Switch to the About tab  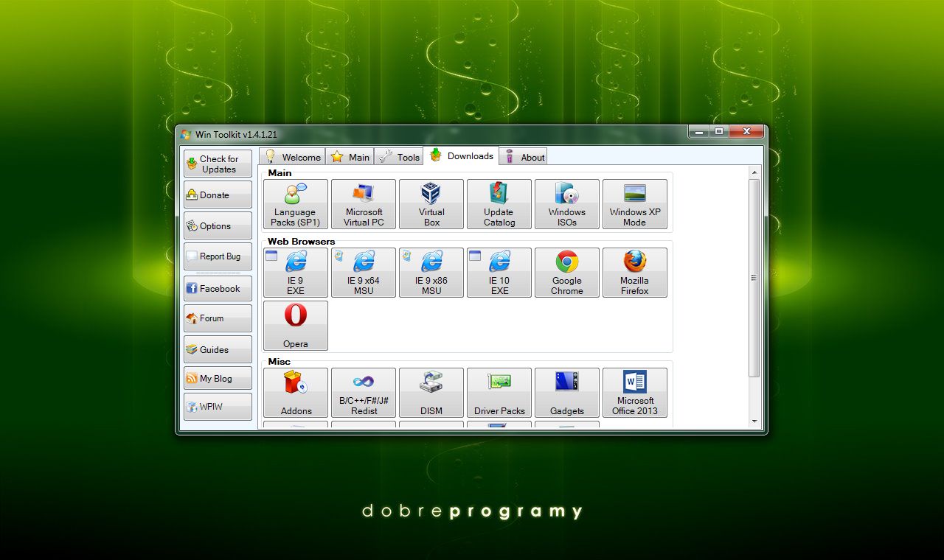point(524,157)
